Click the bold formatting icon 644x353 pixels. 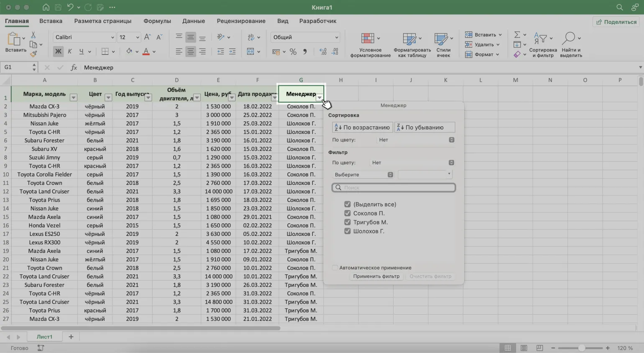click(x=58, y=51)
